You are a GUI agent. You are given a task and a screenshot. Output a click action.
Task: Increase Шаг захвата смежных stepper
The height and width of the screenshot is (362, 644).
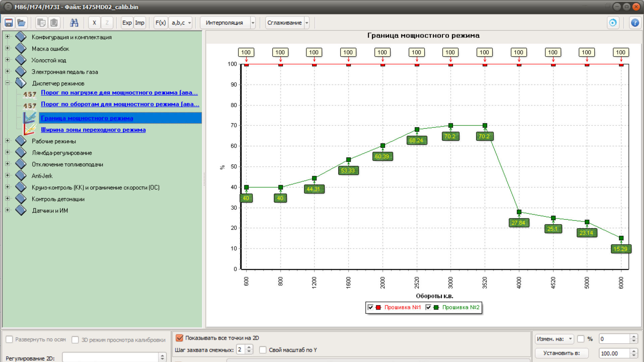pyautogui.click(x=249, y=347)
